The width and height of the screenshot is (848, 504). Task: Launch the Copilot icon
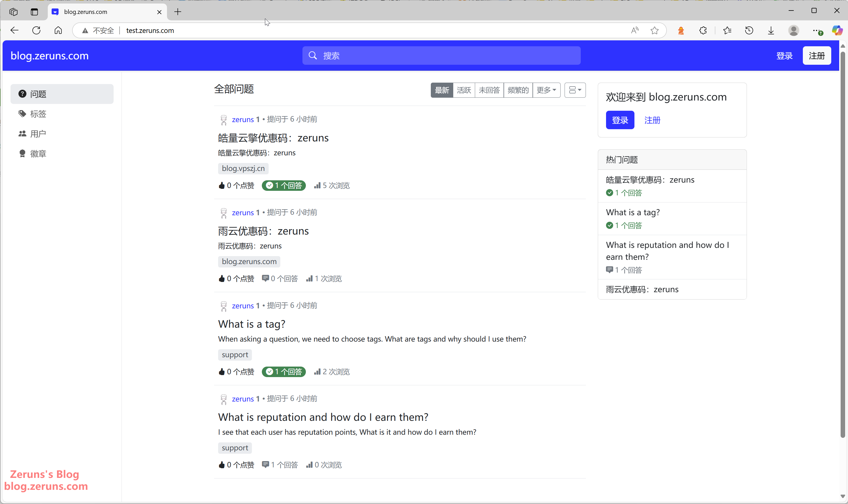pyautogui.click(x=837, y=30)
